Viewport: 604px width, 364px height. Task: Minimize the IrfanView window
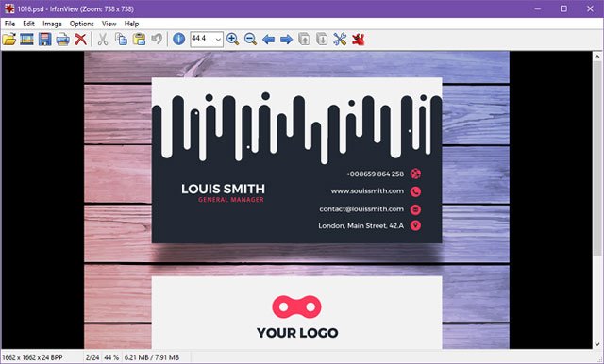(x=538, y=8)
